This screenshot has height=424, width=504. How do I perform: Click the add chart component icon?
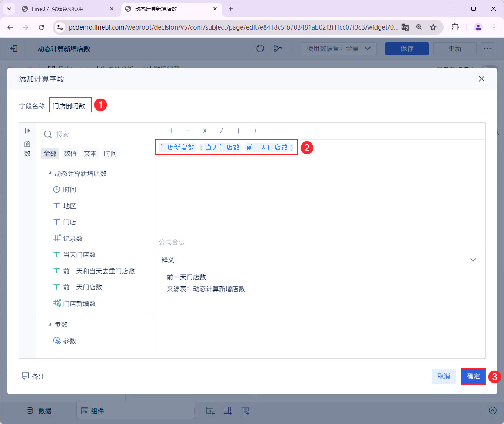(210, 411)
